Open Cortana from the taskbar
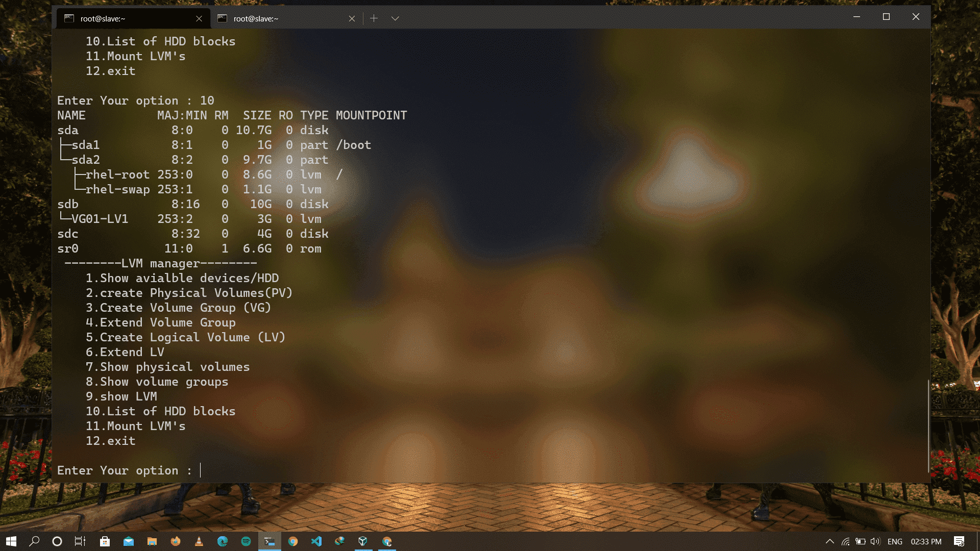Viewport: 980px width, 551px height. point(57,541)
